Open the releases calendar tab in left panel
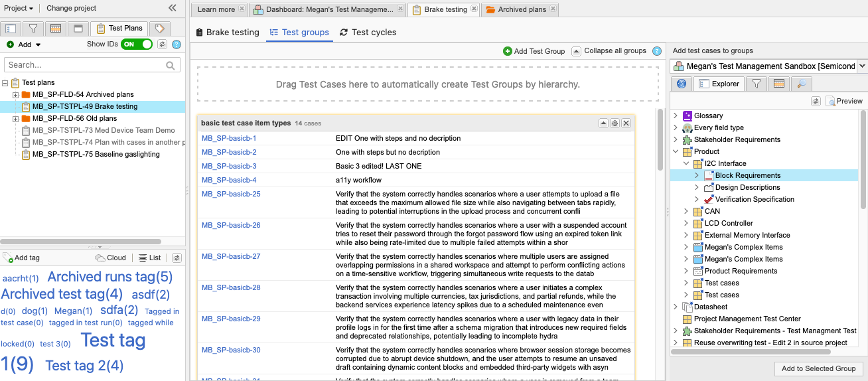The image size is (868, 381). 56,29
